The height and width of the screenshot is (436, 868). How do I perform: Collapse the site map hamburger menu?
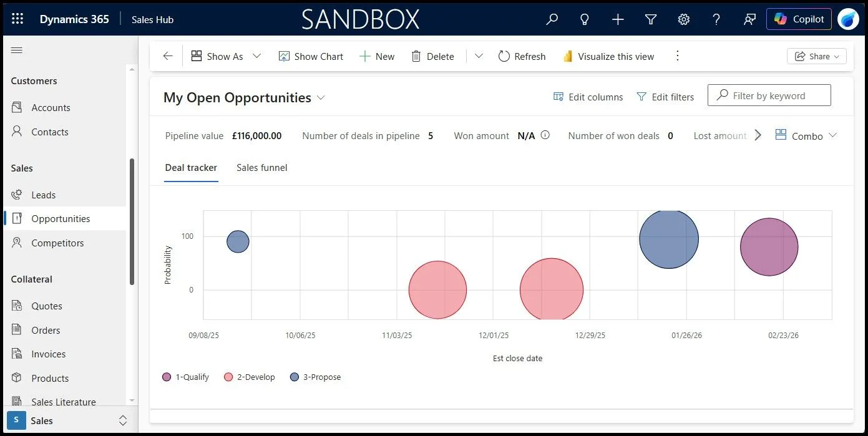(x=17, y=51)
